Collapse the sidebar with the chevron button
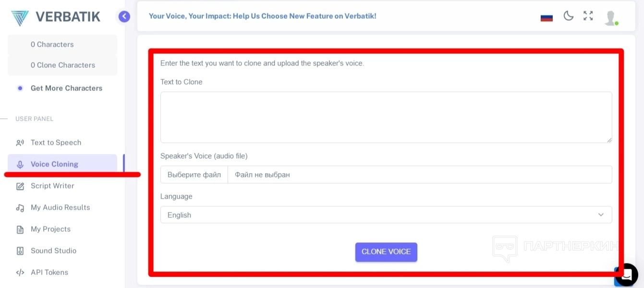This screenshot has height=288, width=644. coord(124,17)
